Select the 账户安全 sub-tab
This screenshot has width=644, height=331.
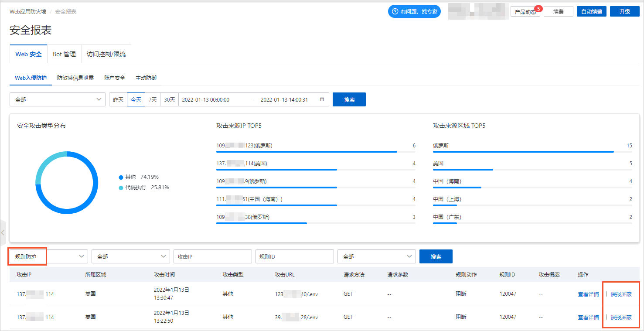click(115, 78)
